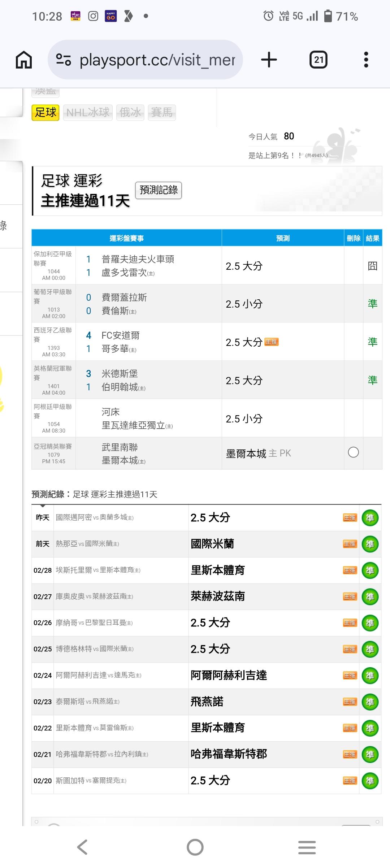The height and width of the screenshot is (868, 390).
Task: Click 主推 badge in 昨天 row
Action: pos(350,518)
